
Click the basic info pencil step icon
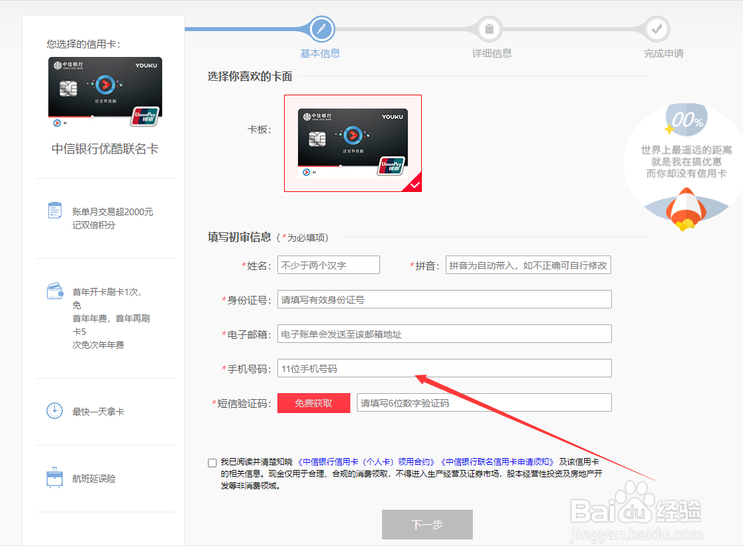(x=322, y=28)
